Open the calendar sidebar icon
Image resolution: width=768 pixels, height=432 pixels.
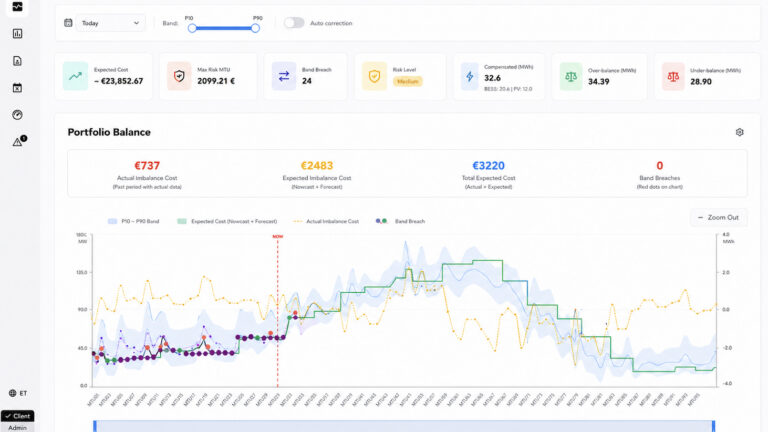pos(17,88)
